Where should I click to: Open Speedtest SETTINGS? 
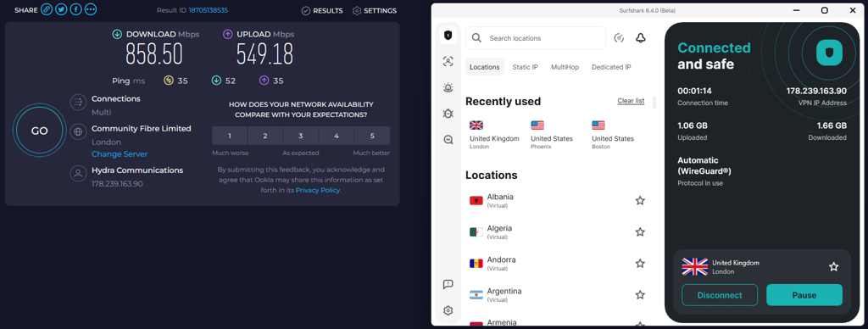375,10
